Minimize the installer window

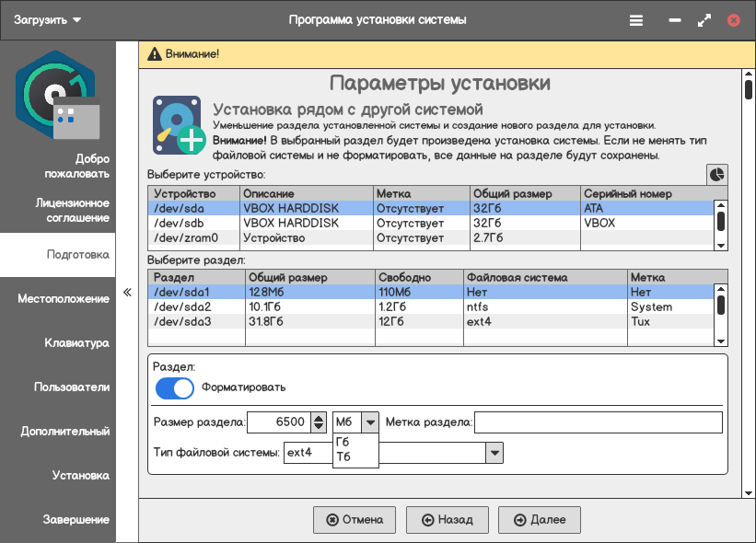click(675, 20)
